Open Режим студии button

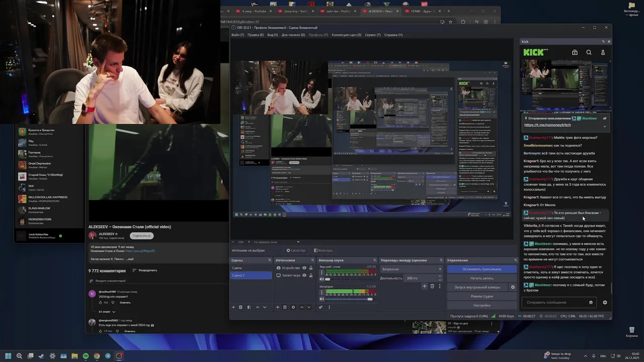[482, 296]
